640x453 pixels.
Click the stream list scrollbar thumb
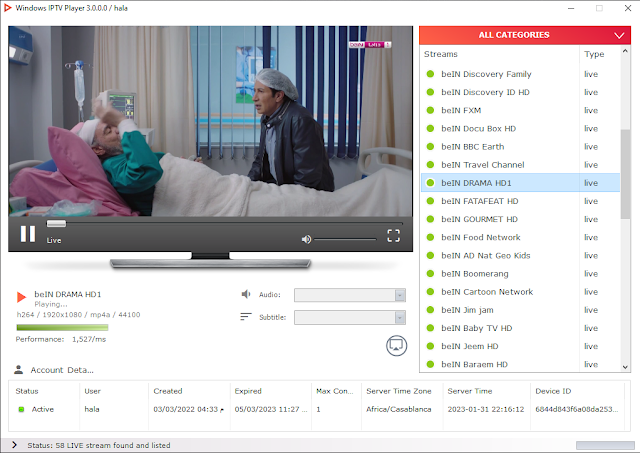tap(625, 174)
